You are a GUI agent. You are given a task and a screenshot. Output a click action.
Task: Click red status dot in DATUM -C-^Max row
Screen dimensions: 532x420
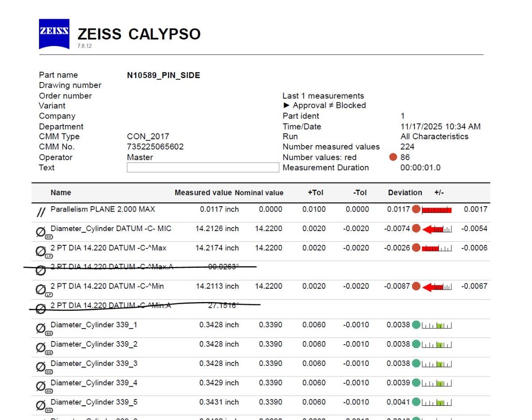tap(416, 248)
